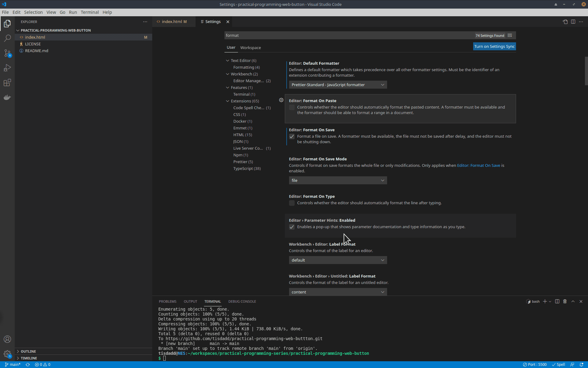The width and height of the screenshot is (588, 368).
Task: Open the Extensions view
Action: tap(7, 82)
